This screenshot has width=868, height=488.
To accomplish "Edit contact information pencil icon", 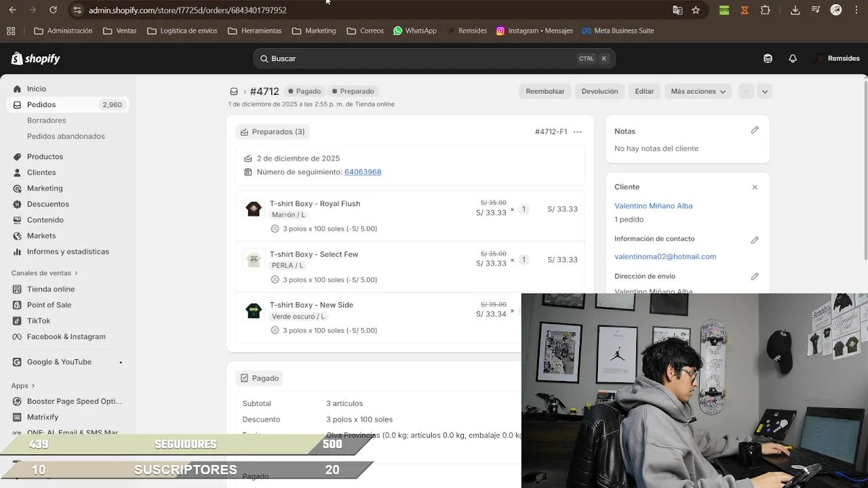I will pyautogui.click(x=755, y=240).
